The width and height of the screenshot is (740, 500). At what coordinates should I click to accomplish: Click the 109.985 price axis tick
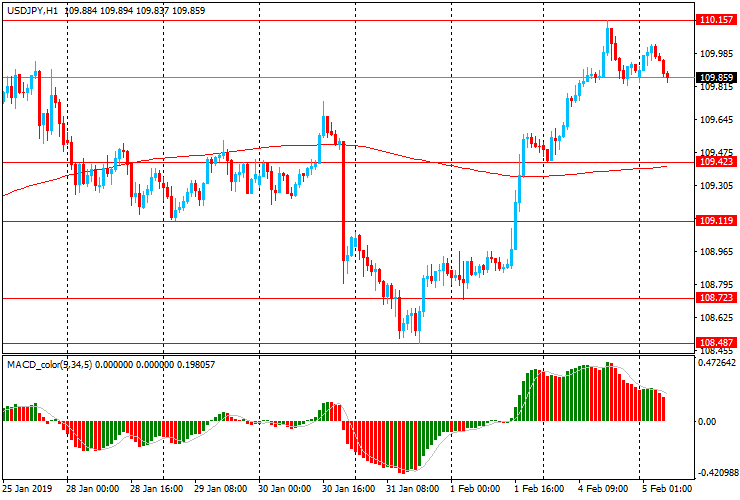coord(716,54)
